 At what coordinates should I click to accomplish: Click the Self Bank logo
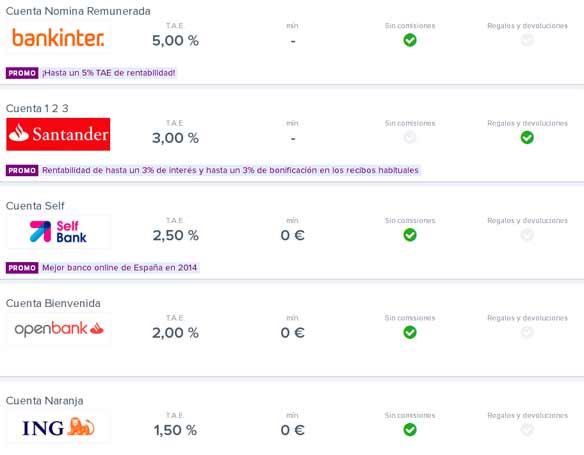(x=58, y=232)
